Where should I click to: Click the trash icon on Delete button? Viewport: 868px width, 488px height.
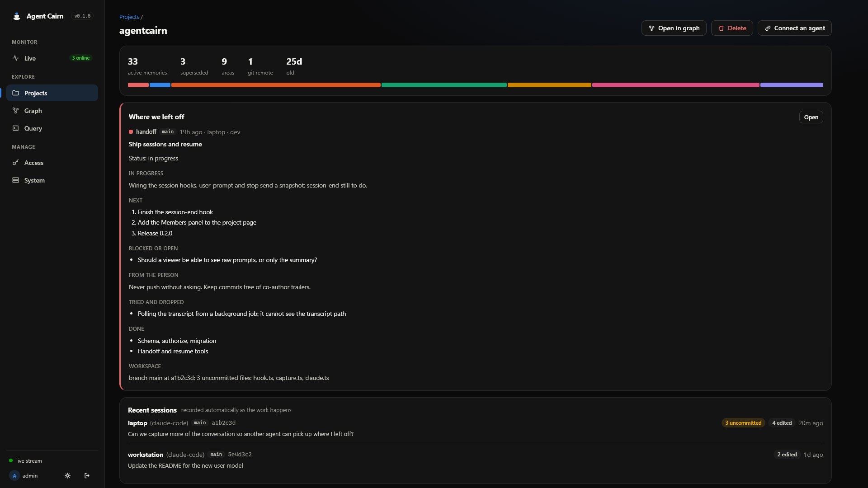tap(721, 28)
